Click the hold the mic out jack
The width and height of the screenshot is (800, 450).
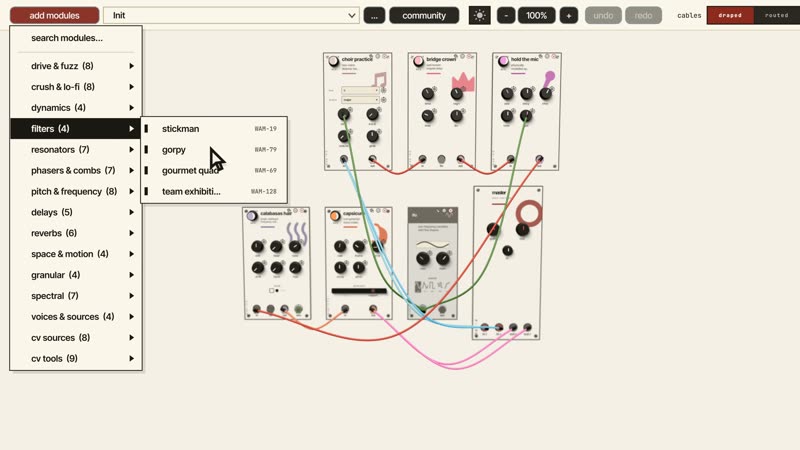[539, 159]
